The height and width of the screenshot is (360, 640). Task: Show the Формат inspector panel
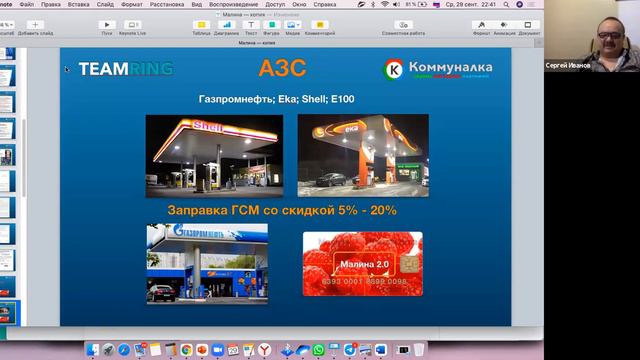tap(482, 25)
